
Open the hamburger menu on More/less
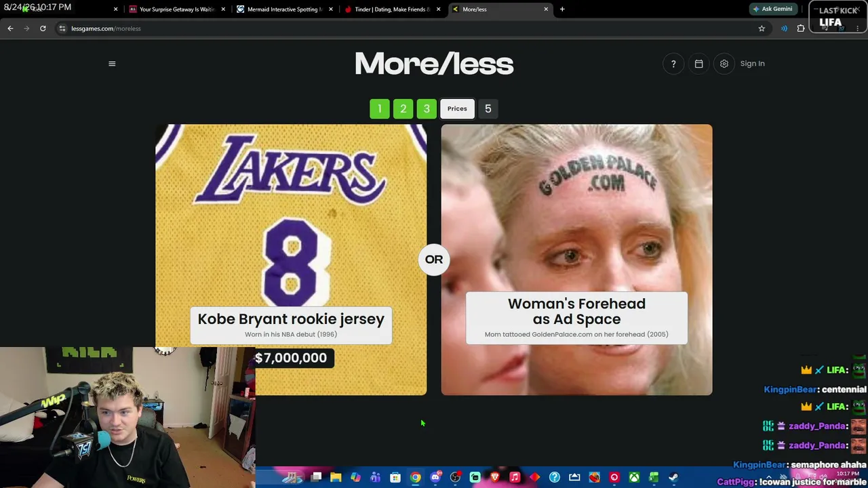(112, 64)
